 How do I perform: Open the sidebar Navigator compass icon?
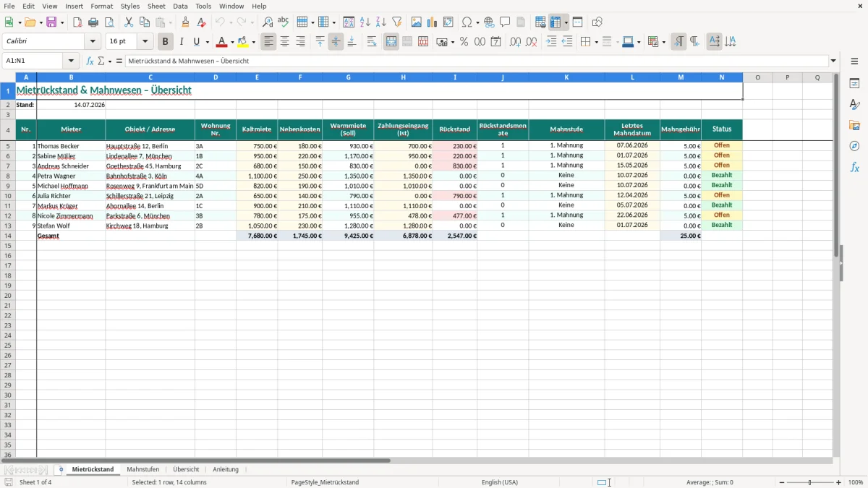(x=854, y=146)
